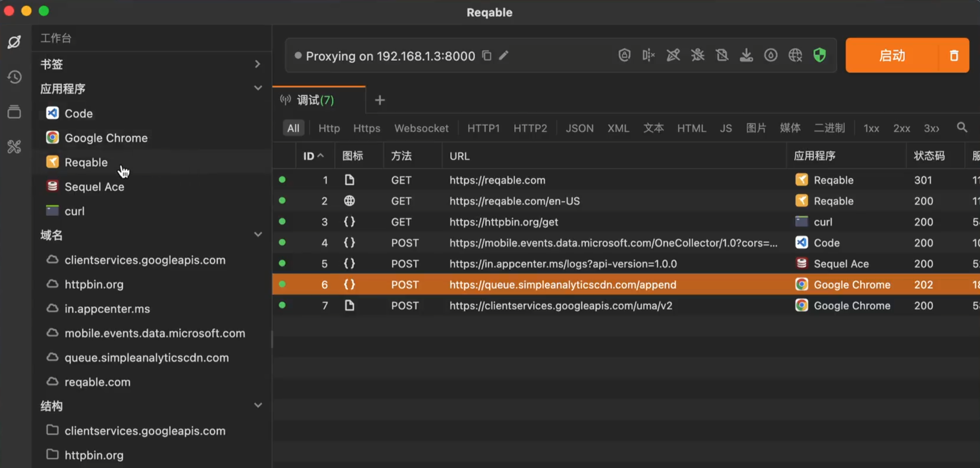This screenshot has width=980, height=468.
Task: Click the download icon in toolbar
Action: pos(747,55)
